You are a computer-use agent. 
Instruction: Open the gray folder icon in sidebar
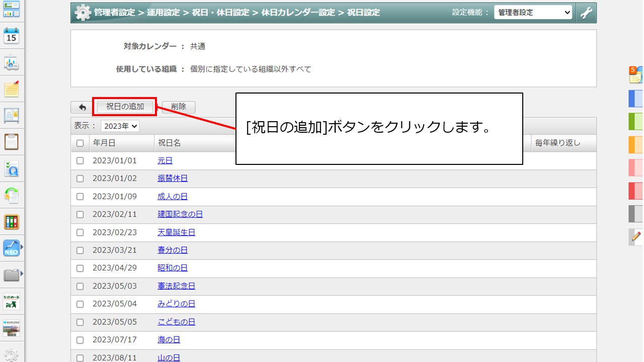pyautogui.click(x=11, y=275)
